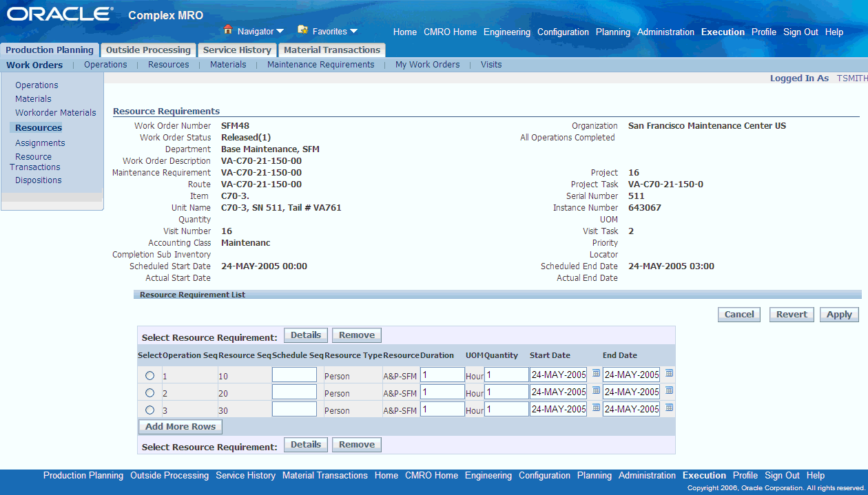Viewport: 868px width, 495px height.
Task: Open Operations in left sidebar
Action: (x=37, y=85)
